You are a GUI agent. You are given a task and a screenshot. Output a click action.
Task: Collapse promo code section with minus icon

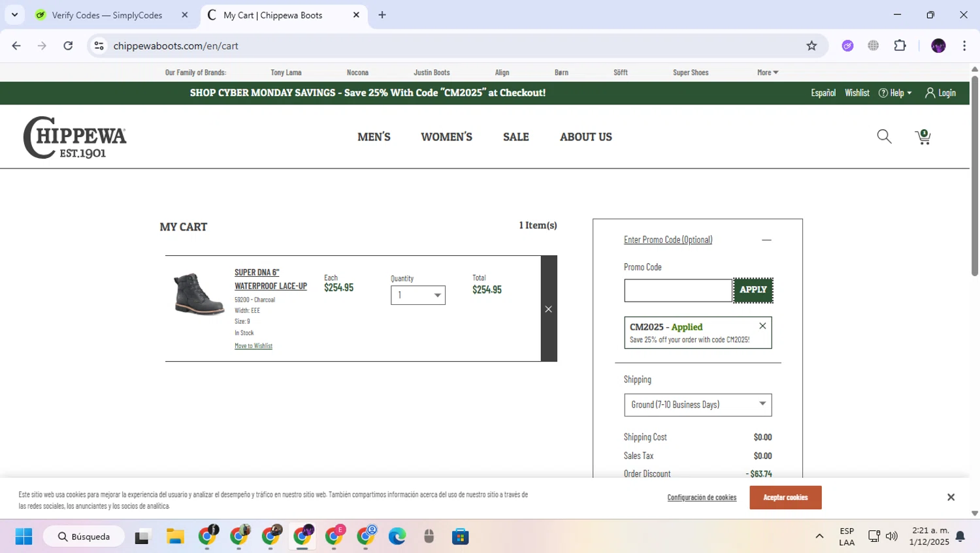click(x=766, y=240)
